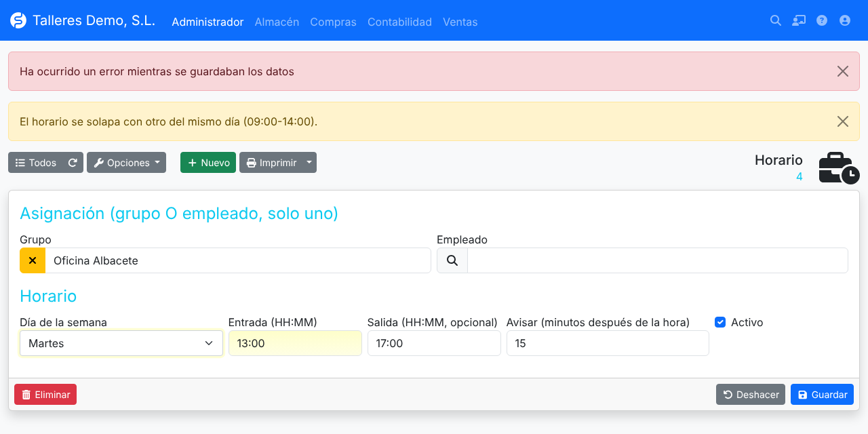This screenshot has width=868, height=434.
Task: Open the help question mark icon
Action: [x=822, y=20]
